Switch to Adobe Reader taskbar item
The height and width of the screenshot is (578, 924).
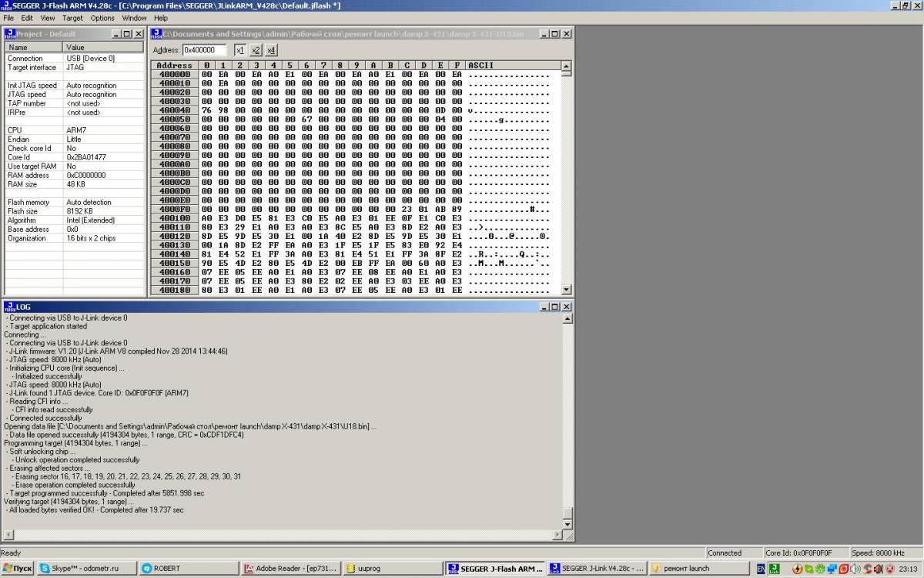pyautogui.click(x=290, y=569)
